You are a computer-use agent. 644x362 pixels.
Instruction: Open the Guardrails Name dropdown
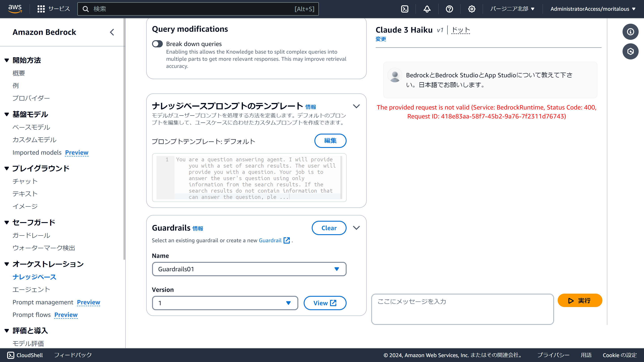249,269
